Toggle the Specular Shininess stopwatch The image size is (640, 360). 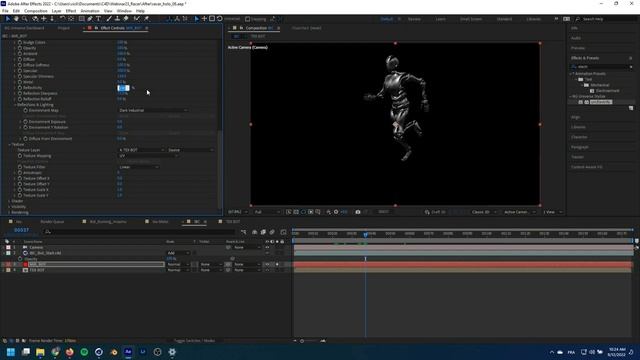pyautogui.click(x=20, y=76)
